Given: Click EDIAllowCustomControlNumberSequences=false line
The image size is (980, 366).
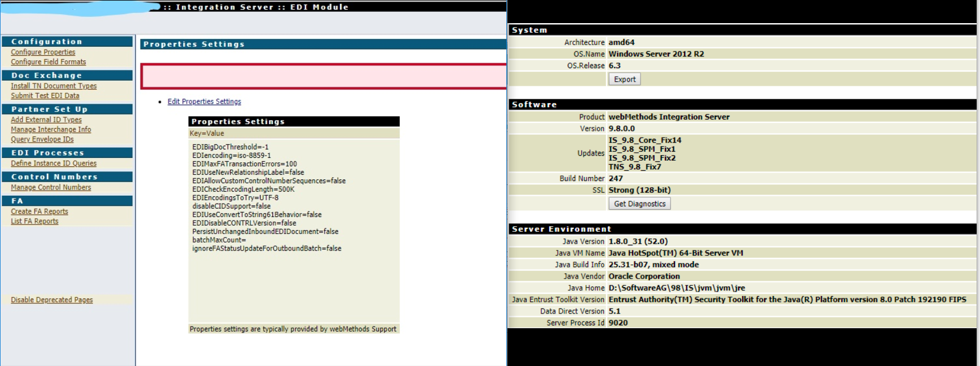Looking at the screenshot, I should (x=269, y=181).
